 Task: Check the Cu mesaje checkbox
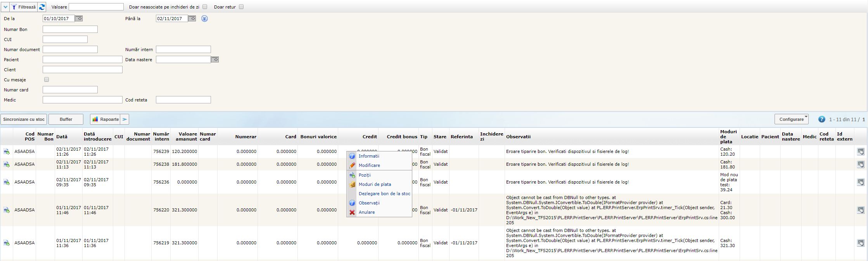click(47, 80)
